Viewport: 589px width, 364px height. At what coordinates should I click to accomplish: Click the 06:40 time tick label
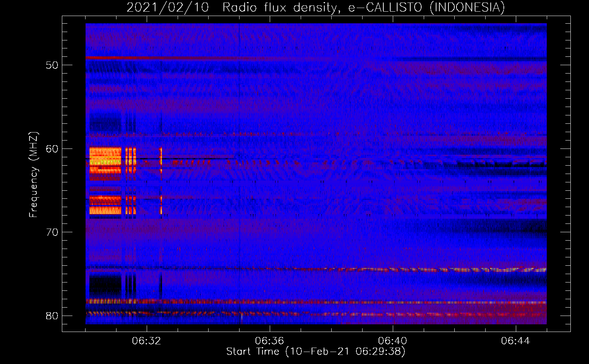click(x=392, y=341)
